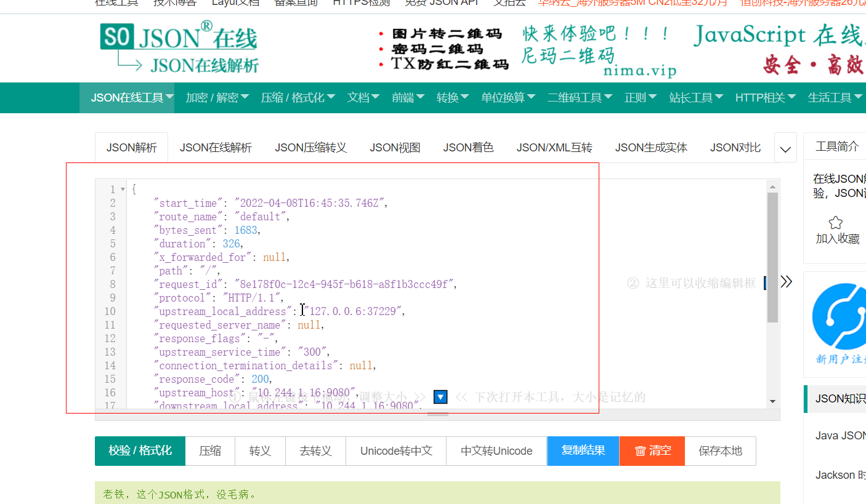Click the request_id value 8e178f0c-12c4…

[x=345, y=284]
